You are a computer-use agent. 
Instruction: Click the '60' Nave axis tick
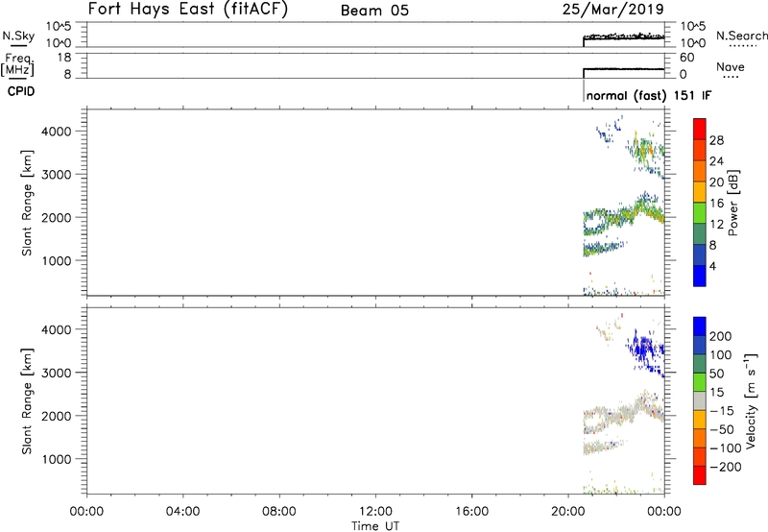[686, 58]
